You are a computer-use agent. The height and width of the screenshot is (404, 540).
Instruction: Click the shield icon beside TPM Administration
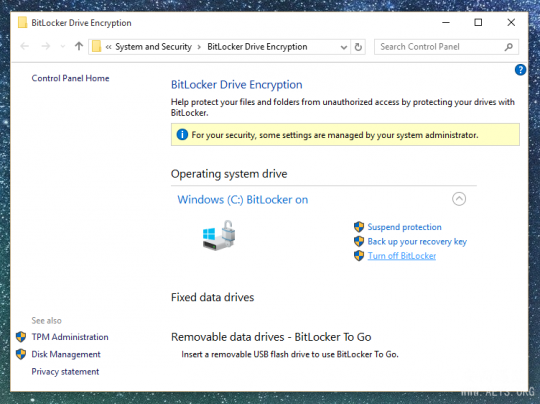21,337
